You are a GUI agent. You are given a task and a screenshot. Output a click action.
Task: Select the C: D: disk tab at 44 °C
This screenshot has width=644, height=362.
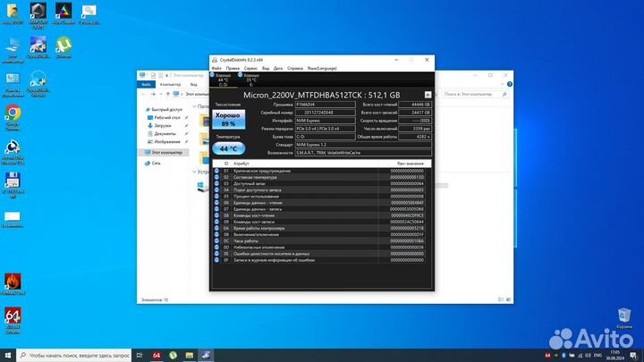[x=223, y=80]
